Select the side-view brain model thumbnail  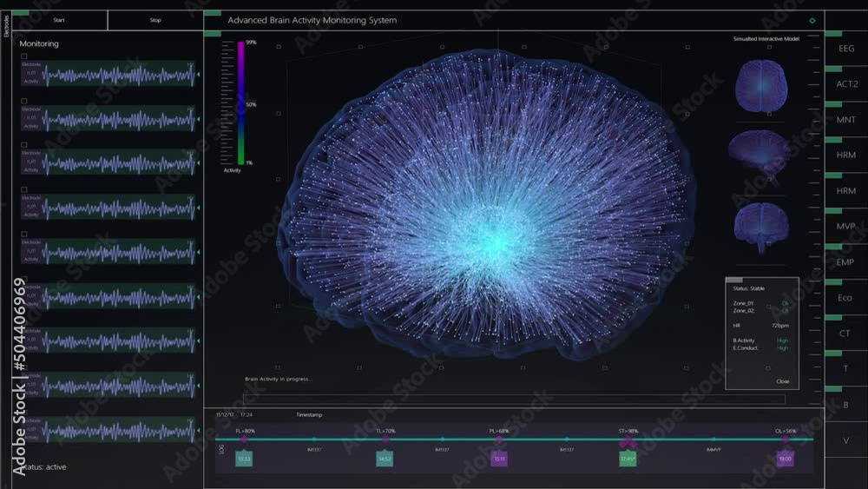tap(759, 156)
